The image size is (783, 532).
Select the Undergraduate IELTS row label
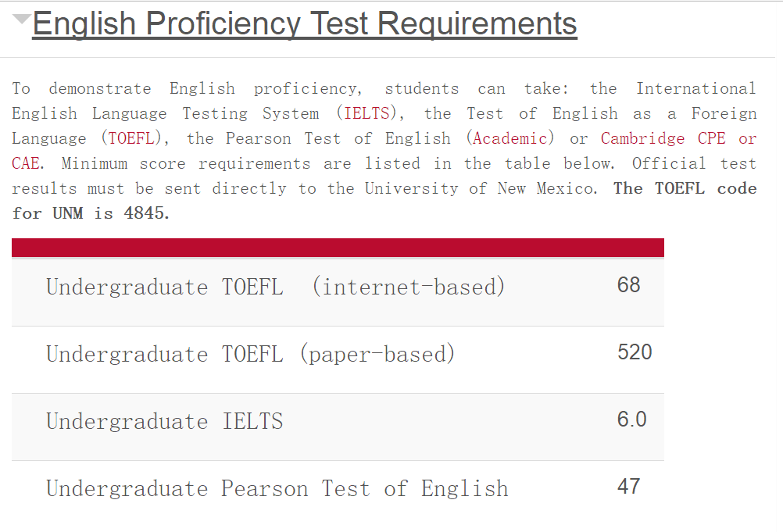point(164,421)
